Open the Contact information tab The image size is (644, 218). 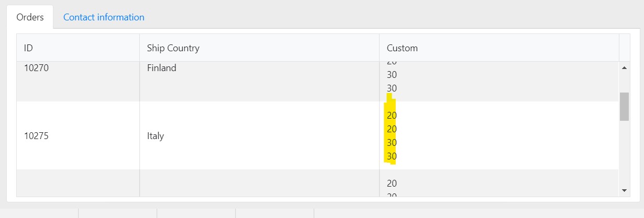tap(104, 17)
